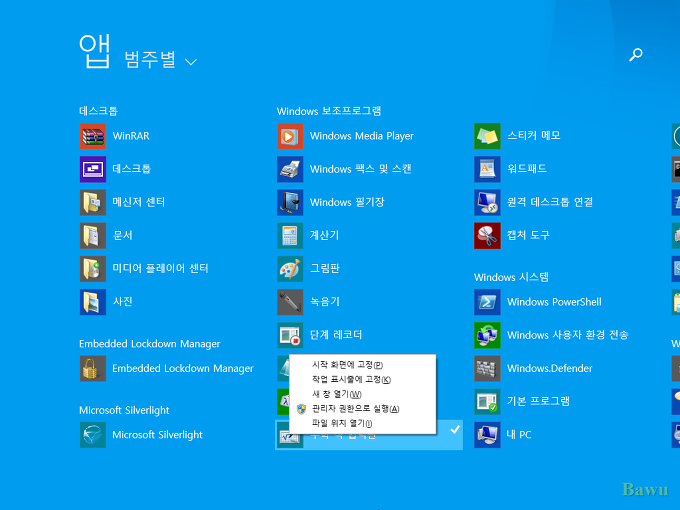Open Windows 사용자 환경 전송 icon

[487, 335]
